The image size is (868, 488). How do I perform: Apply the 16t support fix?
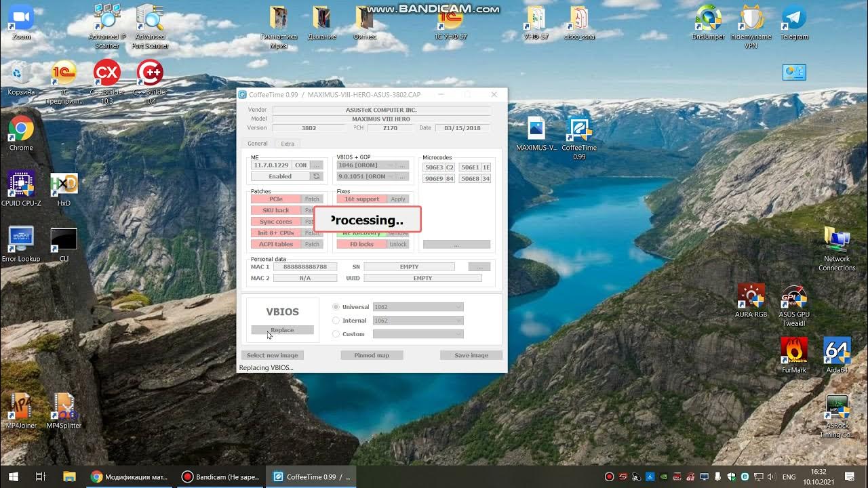398,199
